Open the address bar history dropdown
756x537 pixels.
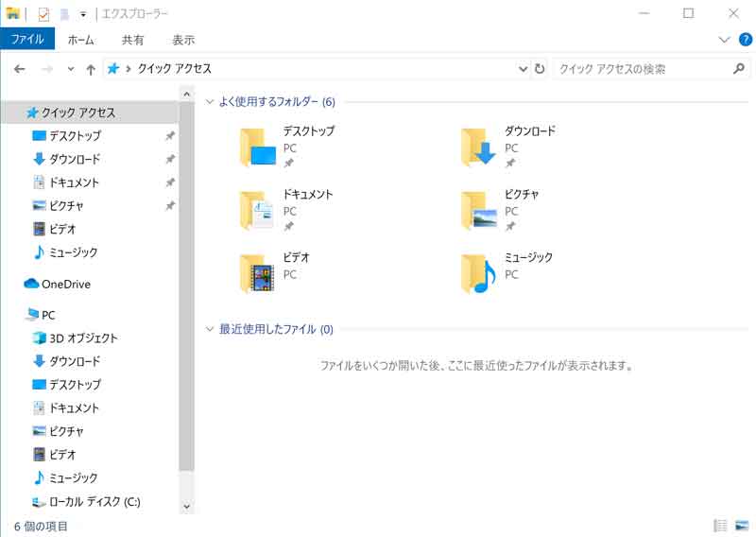[x=524, y=69]
